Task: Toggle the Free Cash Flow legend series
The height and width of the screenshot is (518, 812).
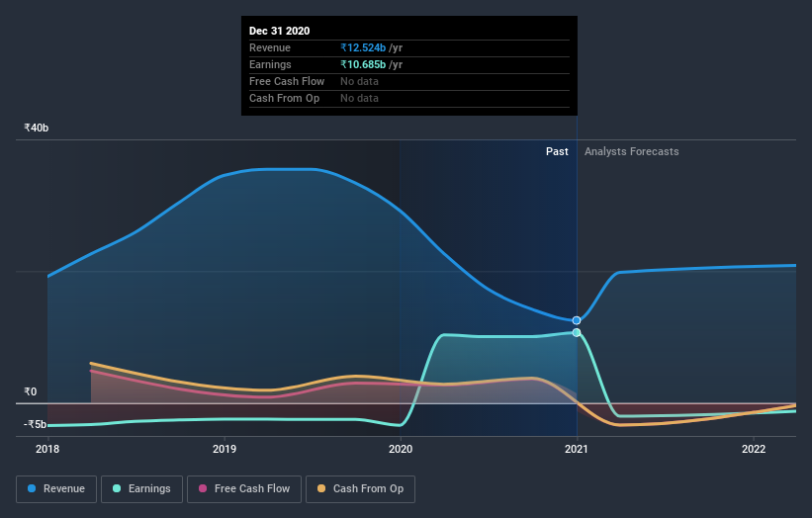Action: (244, 489)
